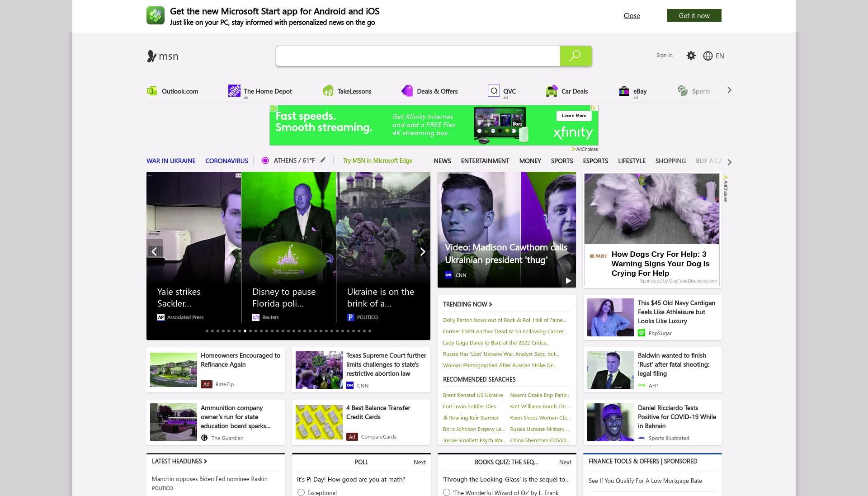This screenshot has width=868, height=496.
Task: Click the Sign in link
Action: tap(664, 55)
